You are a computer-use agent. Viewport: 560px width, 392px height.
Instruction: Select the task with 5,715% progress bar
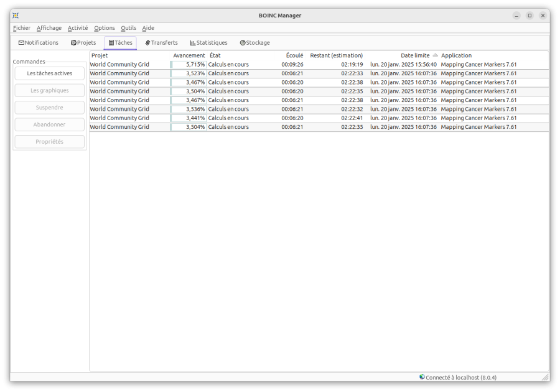point(188,64)
